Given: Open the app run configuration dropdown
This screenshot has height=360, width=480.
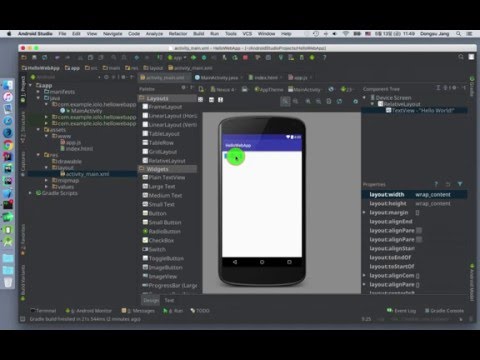Looking at the screenshot, I should [177, 58].
